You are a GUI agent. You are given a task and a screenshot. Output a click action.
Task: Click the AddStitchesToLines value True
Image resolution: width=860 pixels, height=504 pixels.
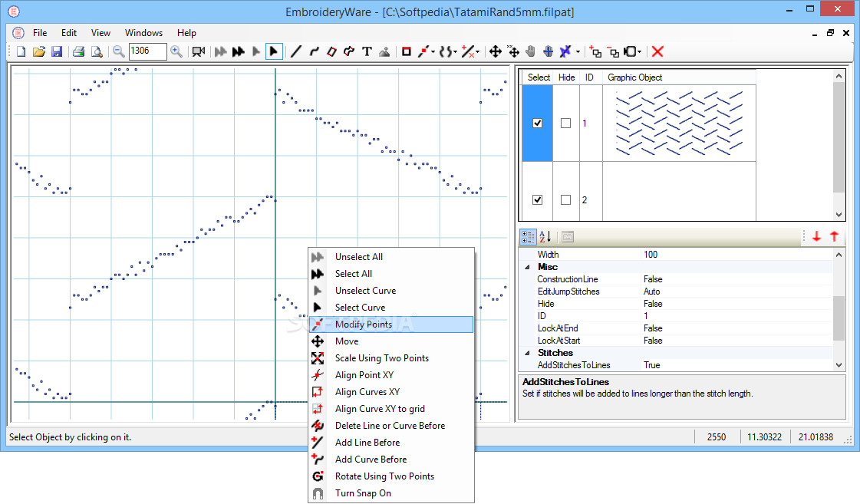651,365
